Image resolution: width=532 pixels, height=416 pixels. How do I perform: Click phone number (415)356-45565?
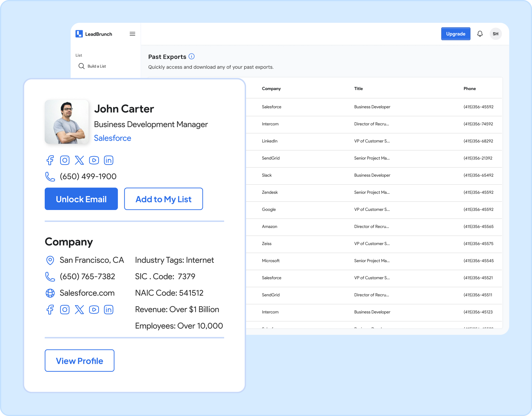coord(478,227)
